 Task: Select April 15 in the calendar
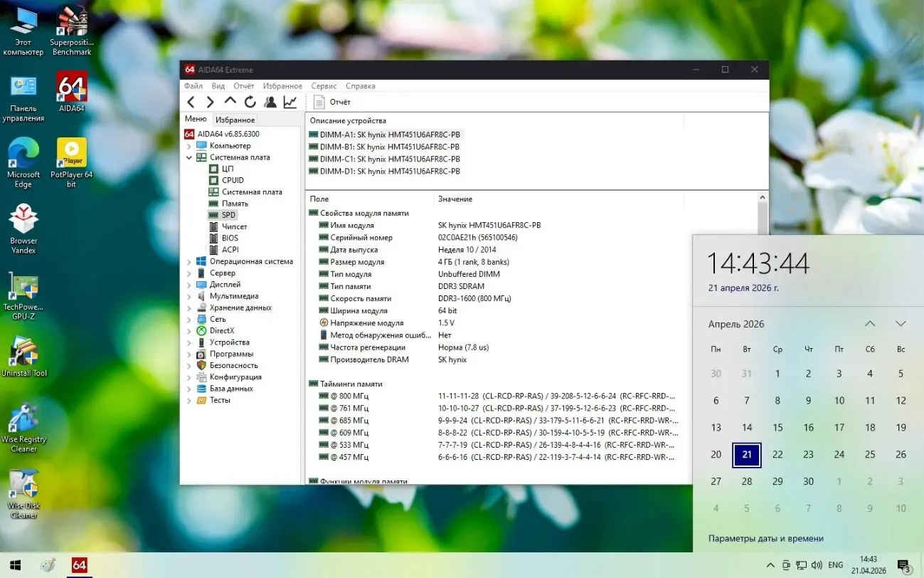777,428
